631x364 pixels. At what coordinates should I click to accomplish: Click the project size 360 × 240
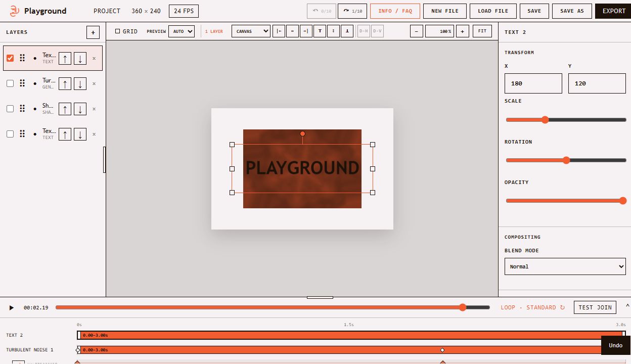coord(146,11)
